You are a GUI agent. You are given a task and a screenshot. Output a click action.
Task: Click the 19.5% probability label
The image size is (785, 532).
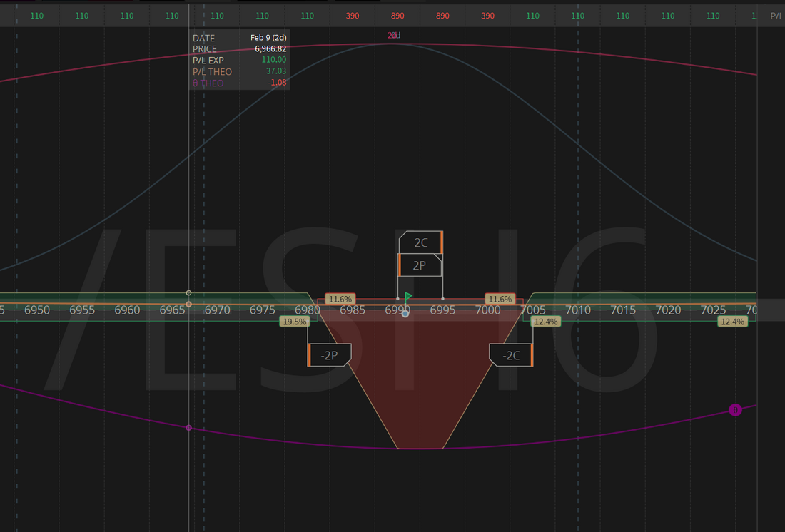pyautogui.click(x=295, y=322)
